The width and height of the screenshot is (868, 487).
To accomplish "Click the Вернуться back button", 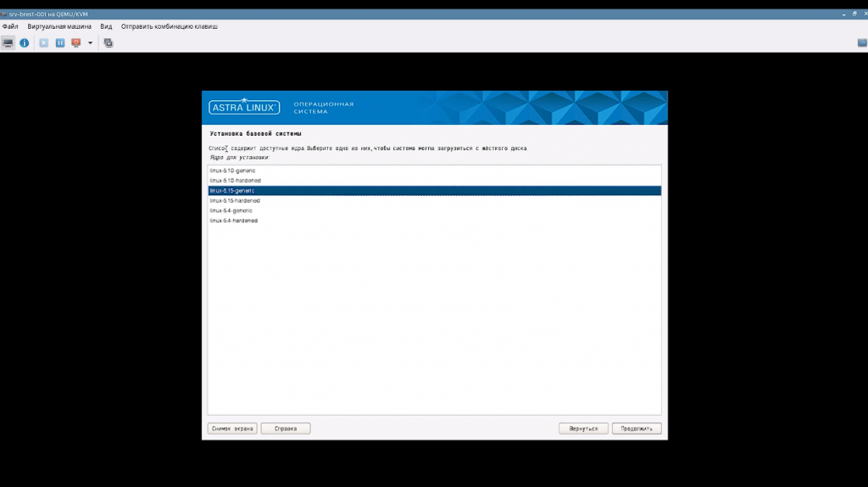I will pyautogui.click(x=583, y=428).
